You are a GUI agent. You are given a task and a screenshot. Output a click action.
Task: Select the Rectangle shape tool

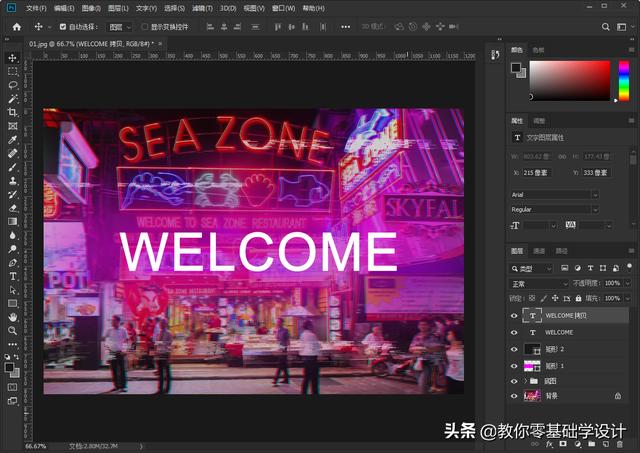click(x=13, y=304)
